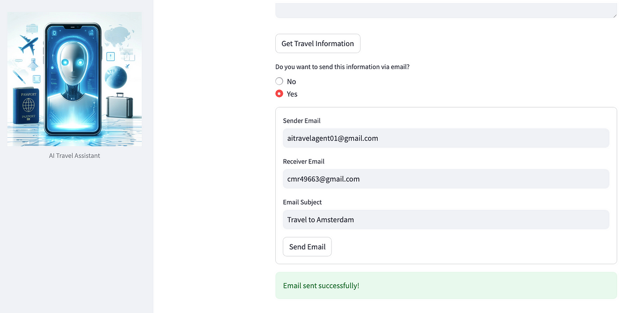Viewport: 644px width, 313px height.
Task: Focus the Receiver Email input field
Action: click(x=445, y=179)
